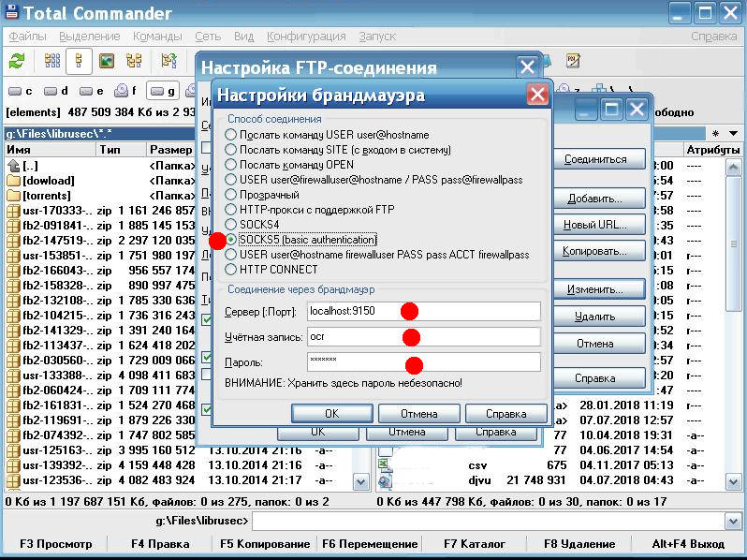Sort left panel by 'Размер' column
Viewport: 747px width, 560px height.
(x=171, y=150)
